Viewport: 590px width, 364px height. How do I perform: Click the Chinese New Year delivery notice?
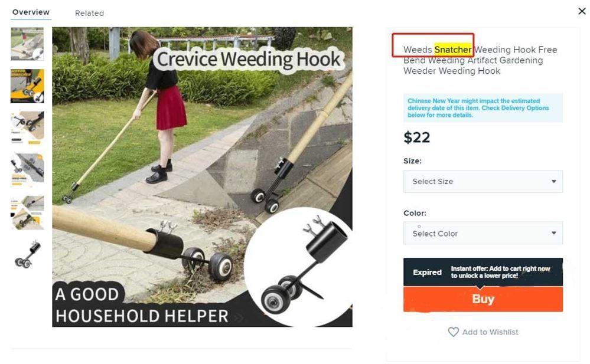tap(483, 108)
